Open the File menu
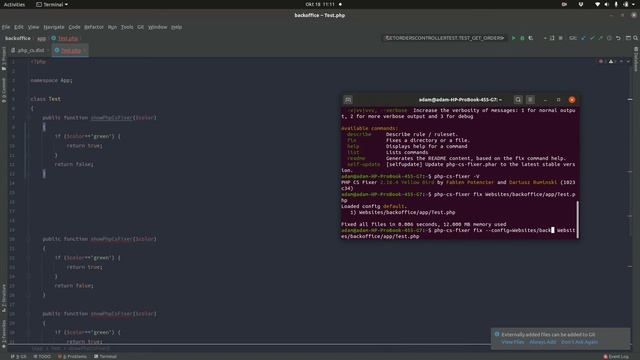Image resolution: width=640 pixels, height=360 pixels. tap(6, 27)
